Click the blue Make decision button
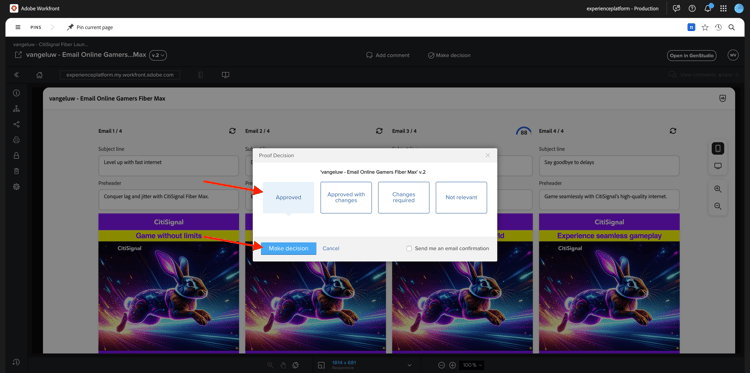 click(288, 248)
